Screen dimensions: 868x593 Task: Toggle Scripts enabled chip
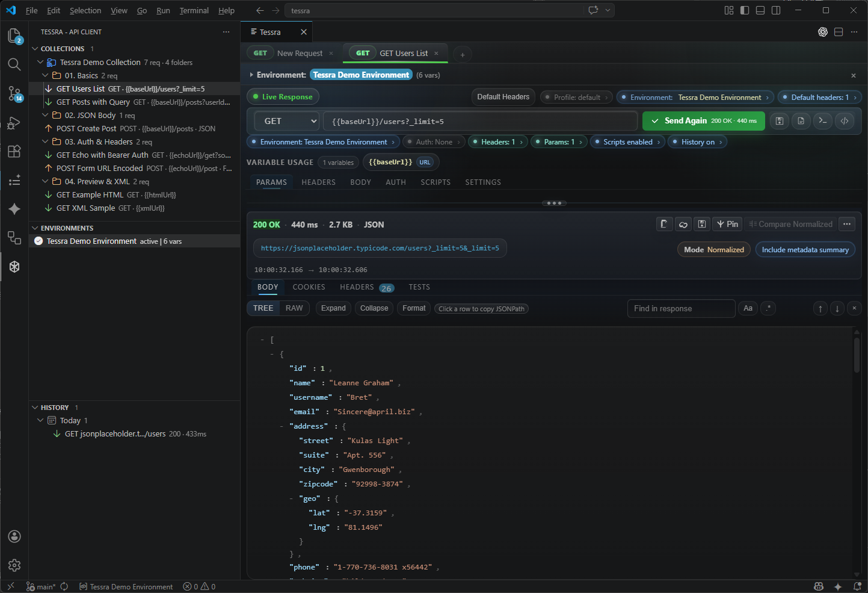pos(627,142)
